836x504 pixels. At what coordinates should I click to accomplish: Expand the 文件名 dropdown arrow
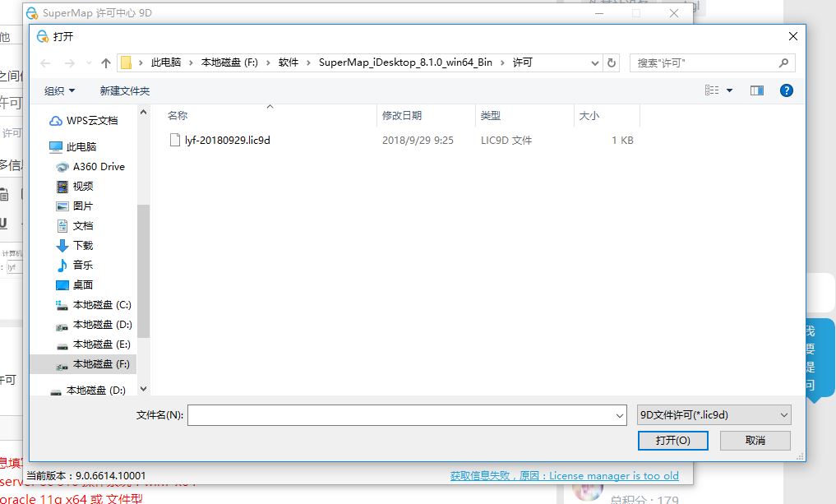point(620,415)
